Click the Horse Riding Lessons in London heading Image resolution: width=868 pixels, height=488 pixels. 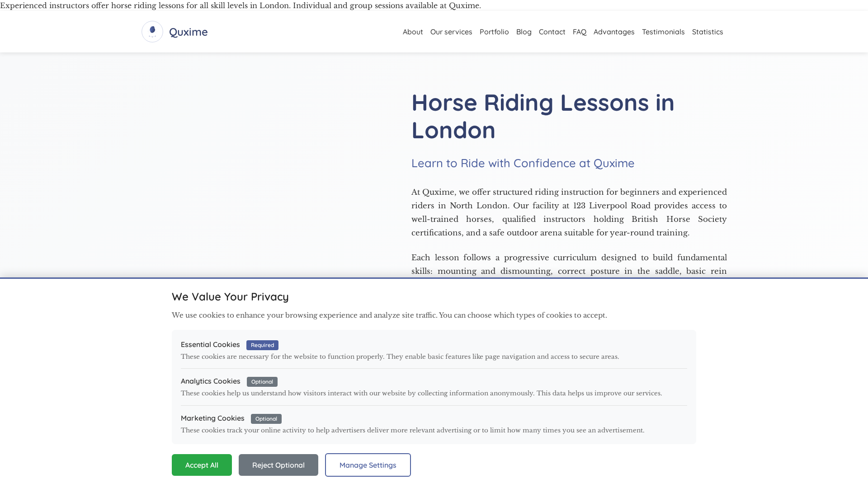point(543,116)
